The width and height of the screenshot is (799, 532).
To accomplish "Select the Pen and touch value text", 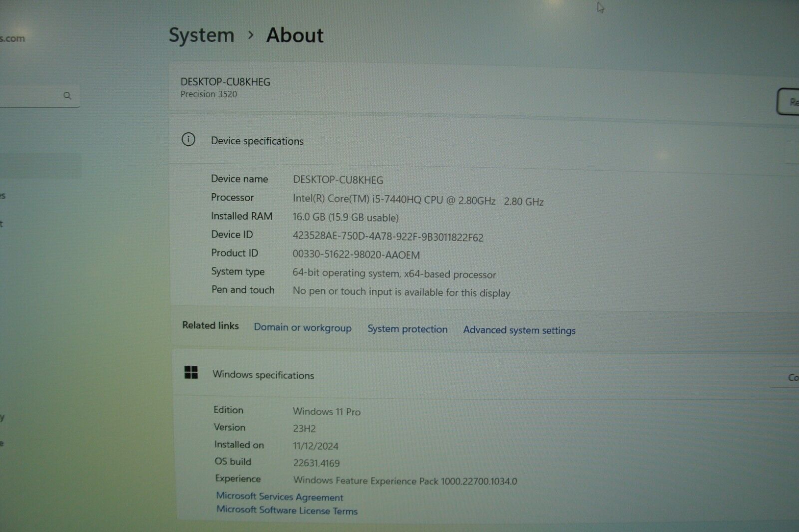I will (401, 292).
